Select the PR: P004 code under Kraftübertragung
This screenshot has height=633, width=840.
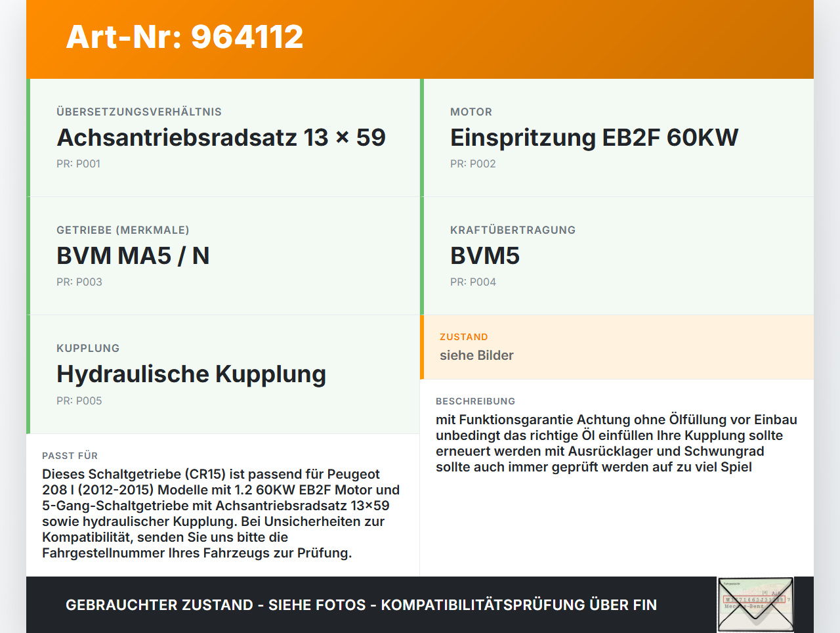click(x=472, y=281)
